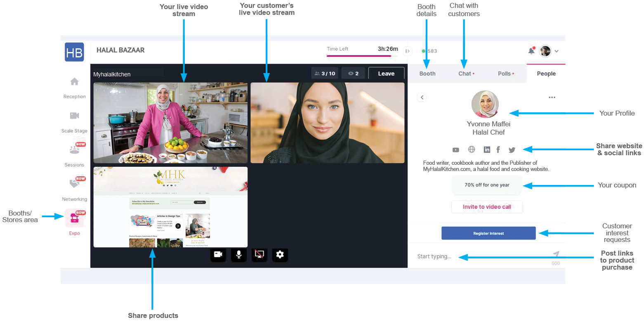Click the Register Interest button
Viewport: 644px width, 327px height.
tap(488, 233)
